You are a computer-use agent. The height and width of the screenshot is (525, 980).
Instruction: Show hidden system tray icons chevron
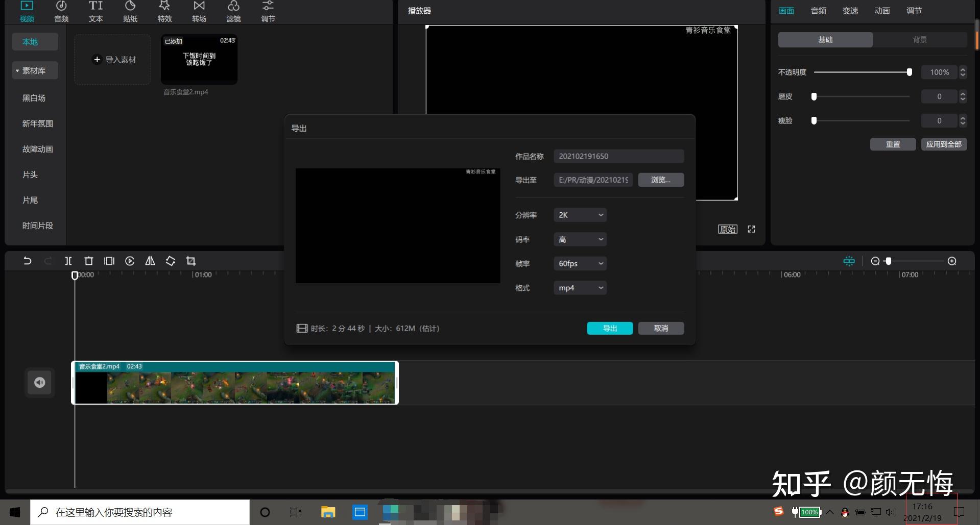pyautogui.click(x=830, y=512)
